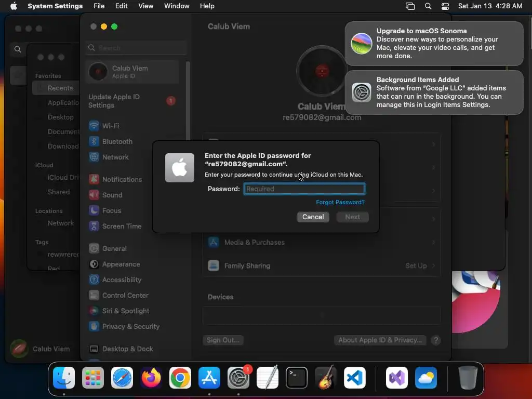Select Shared in Finder sidebar
The width and height of the screenshot is (532, 399).
pyautogui.click(x=56, y=192)
